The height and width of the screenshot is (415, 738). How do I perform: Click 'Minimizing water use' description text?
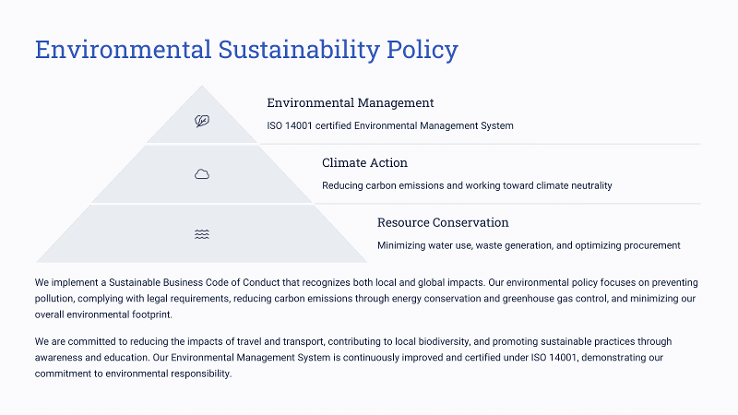point(529,245)
